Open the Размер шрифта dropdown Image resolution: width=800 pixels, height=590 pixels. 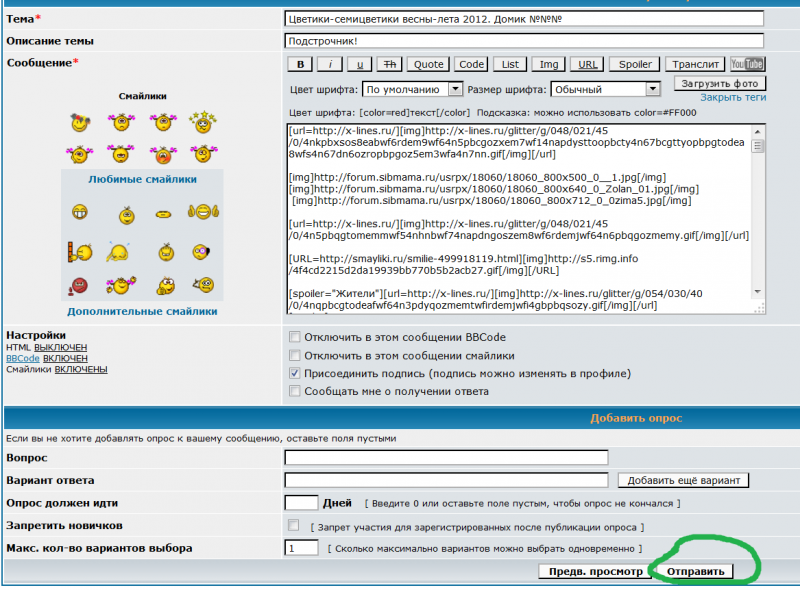[606, 89]
